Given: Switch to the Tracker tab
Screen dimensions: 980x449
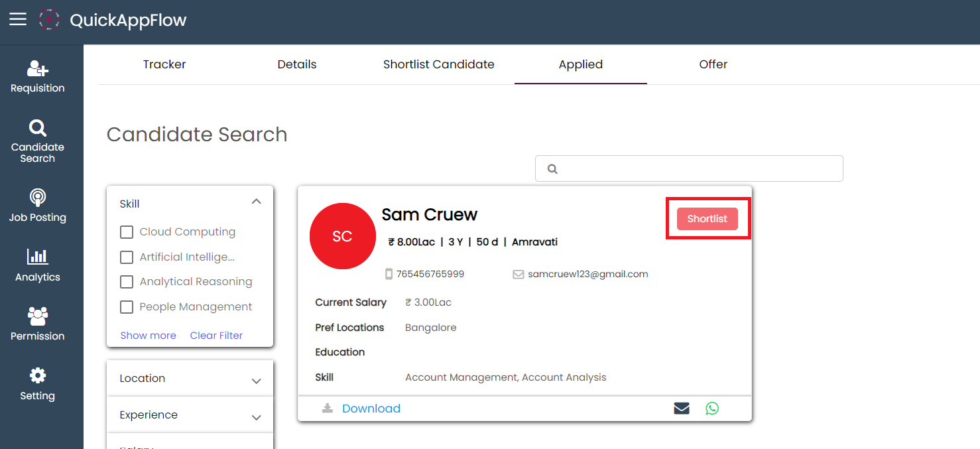Looking at the screenshot, I should tap(164, 64).
